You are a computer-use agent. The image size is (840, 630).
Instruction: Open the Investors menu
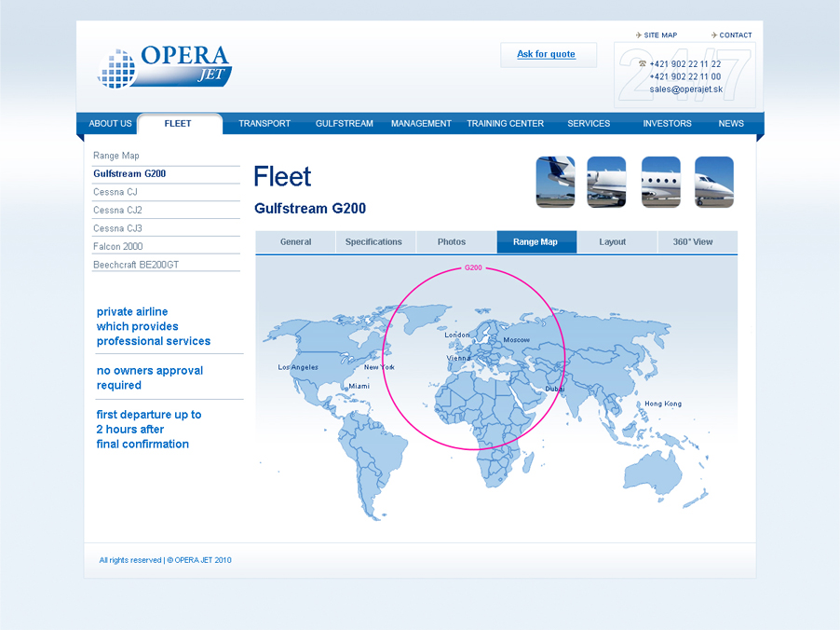[x=667, y=123]
